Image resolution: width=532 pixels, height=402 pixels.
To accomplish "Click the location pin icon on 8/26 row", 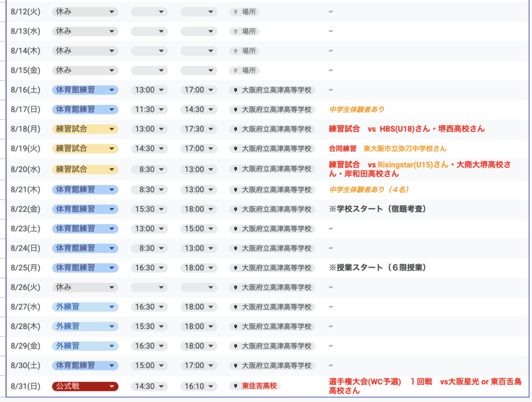I will (x=236, y=287).
